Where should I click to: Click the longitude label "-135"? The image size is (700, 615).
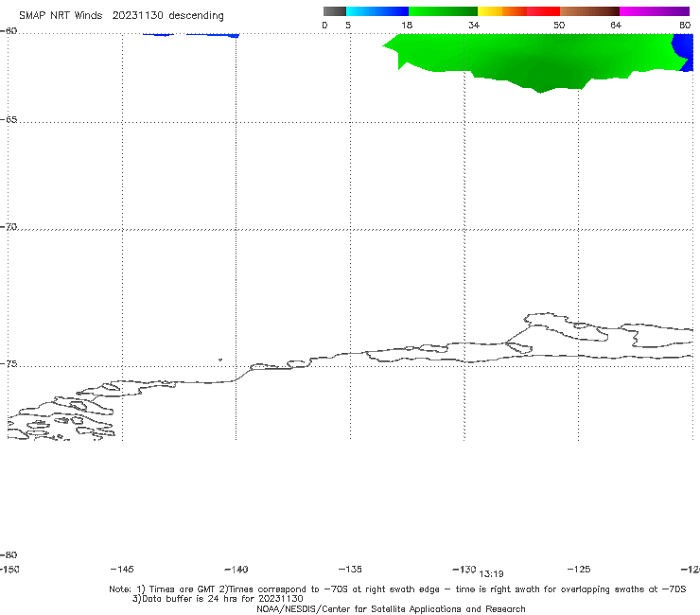[x=350, y=569]
